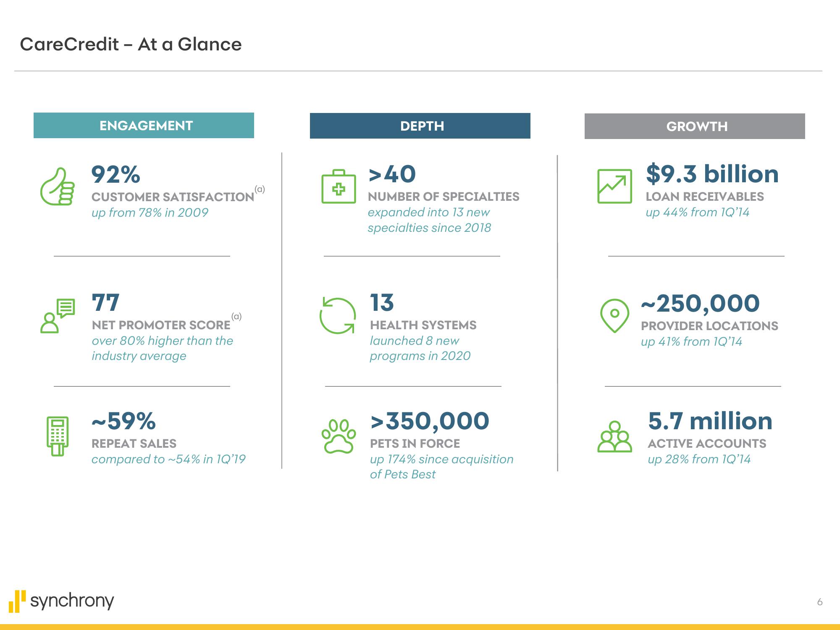Select the GROWTH header banner

695,126
